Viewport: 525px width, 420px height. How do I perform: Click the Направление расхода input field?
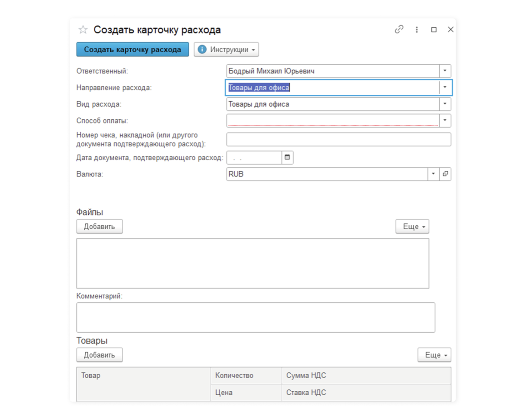pos(333,87)
